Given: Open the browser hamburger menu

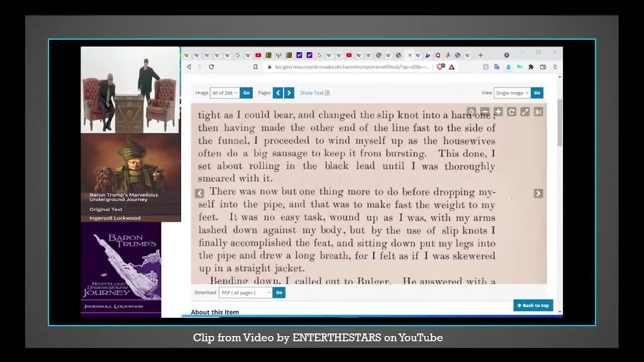Looking at the screenshot, I should (555, 67).
